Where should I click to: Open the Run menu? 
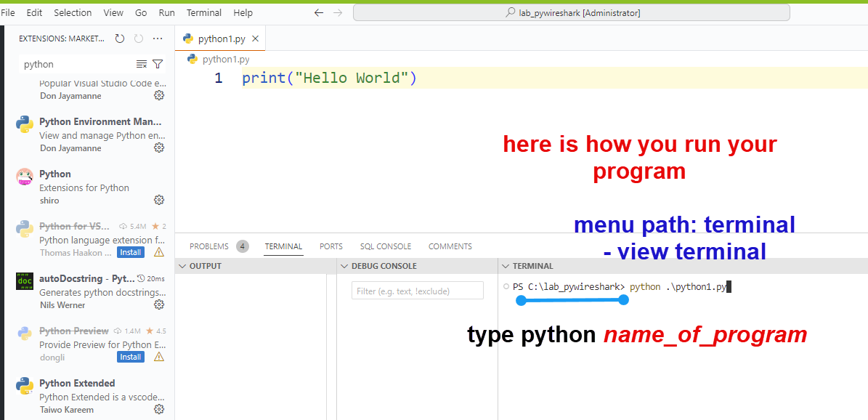pos(166,12)
